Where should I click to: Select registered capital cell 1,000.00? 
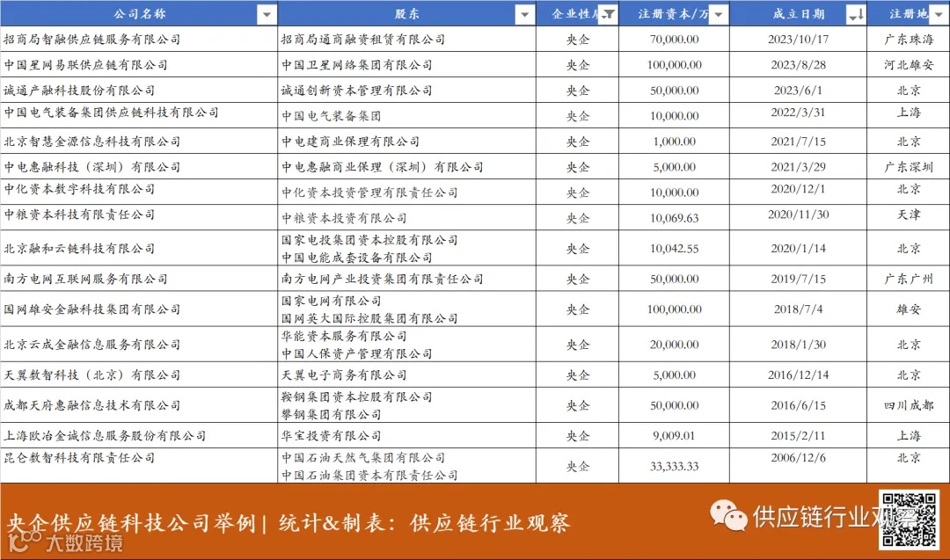(x=675, y=141)
